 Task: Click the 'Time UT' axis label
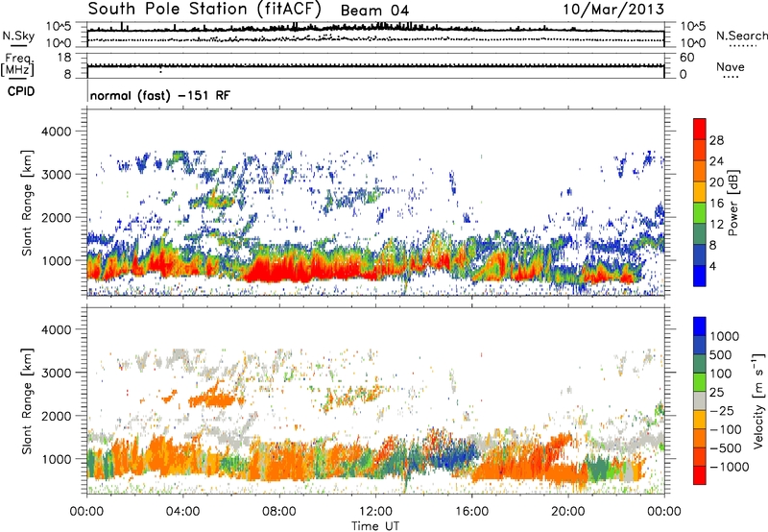(375, 526)
